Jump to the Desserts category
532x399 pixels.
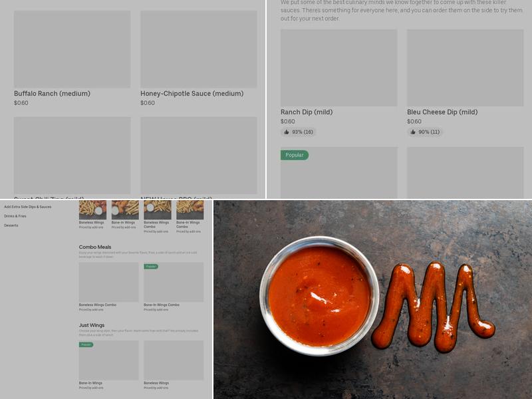pos(11,225)
